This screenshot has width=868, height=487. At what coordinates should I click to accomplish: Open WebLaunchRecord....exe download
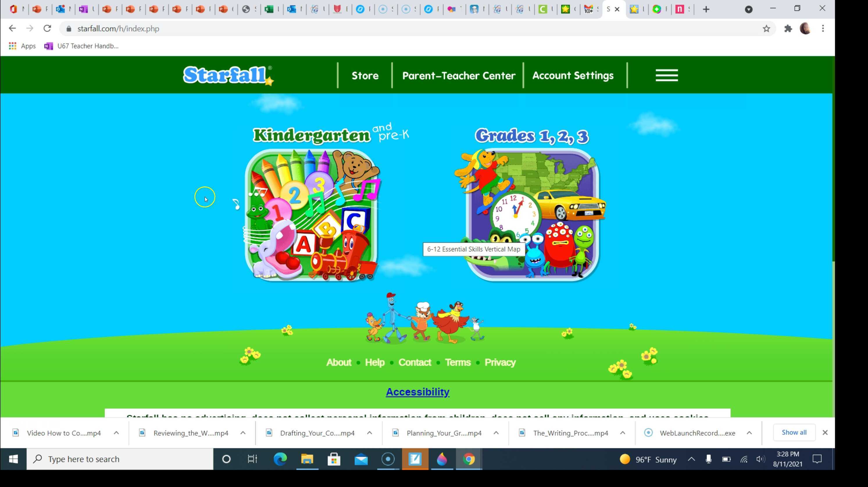[x=690, y=433]
